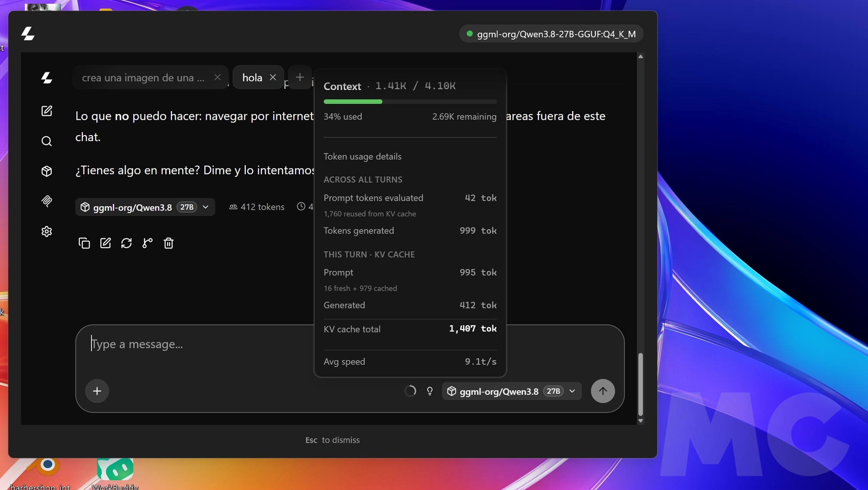Click the 'KV cache total' row
This screenshot has width=868, height=490.
[410, 329]
